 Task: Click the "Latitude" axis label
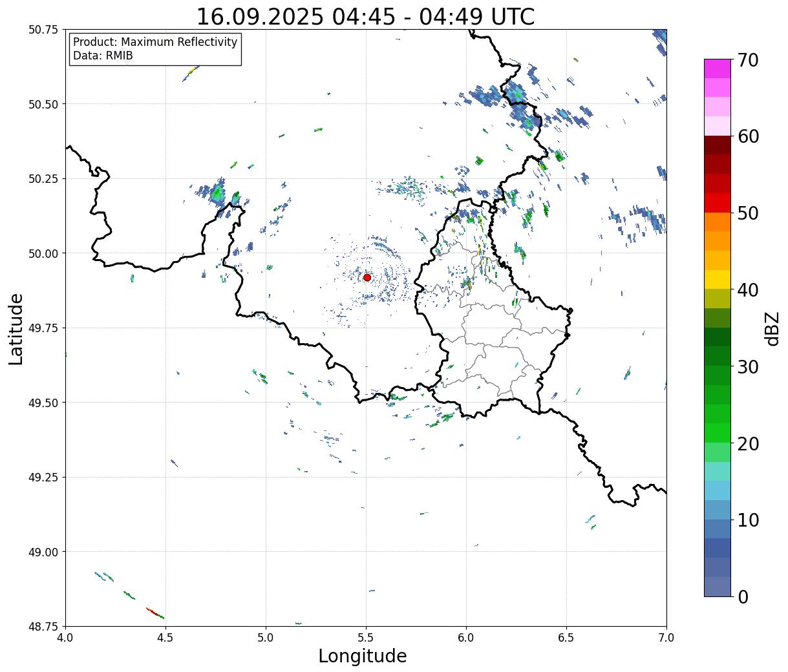(x=16, y=329)
